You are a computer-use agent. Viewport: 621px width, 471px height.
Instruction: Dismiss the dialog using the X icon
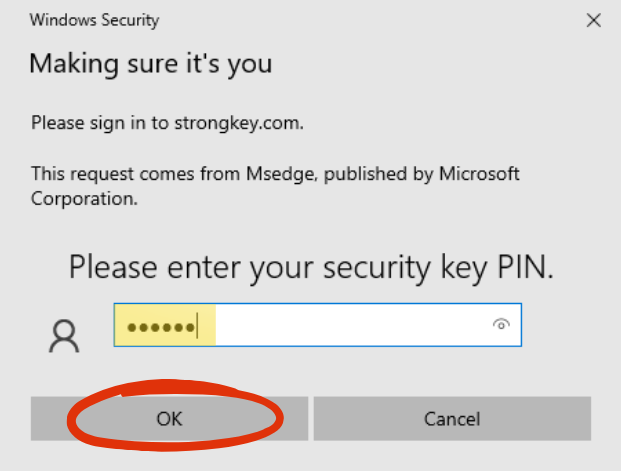594,20
